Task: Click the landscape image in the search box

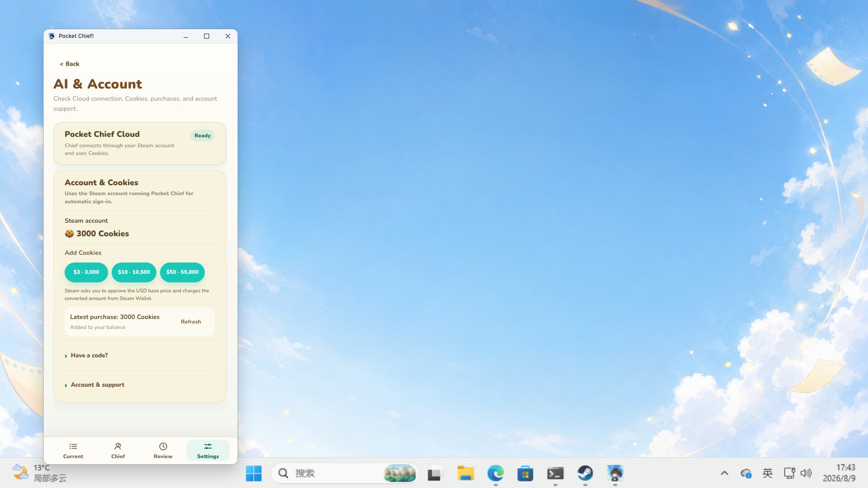Action: click(400, 473)
